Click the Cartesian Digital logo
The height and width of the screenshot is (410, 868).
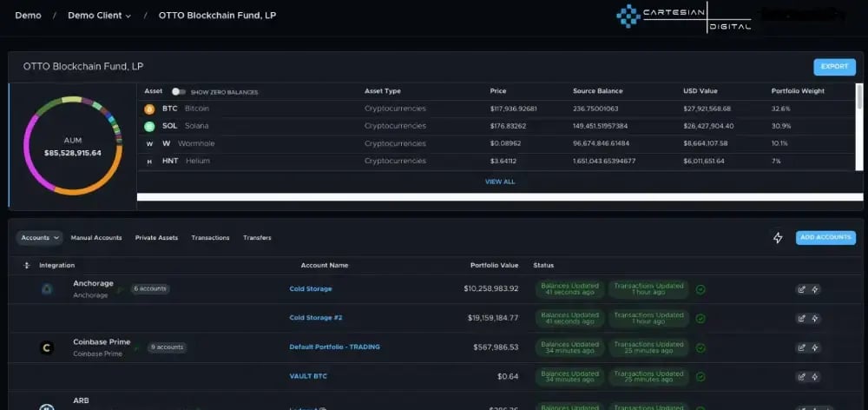(x=684, y=17)
